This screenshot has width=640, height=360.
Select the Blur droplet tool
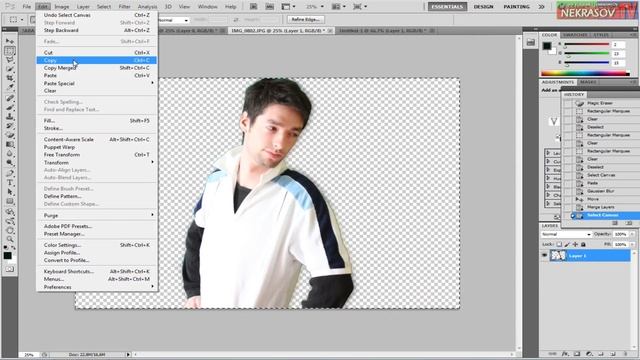coord(10,154)
